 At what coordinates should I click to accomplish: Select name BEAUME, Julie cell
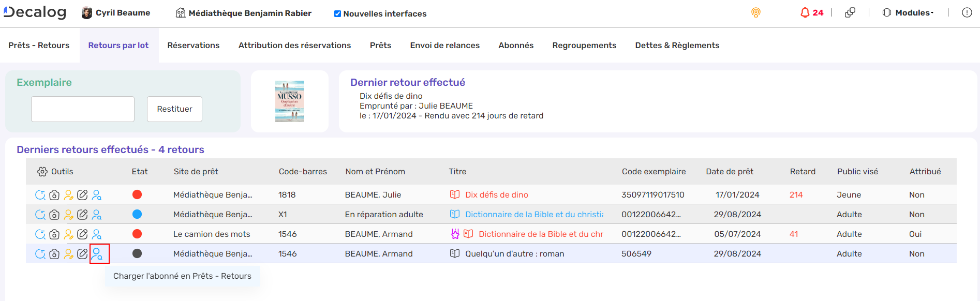[373, 195]
